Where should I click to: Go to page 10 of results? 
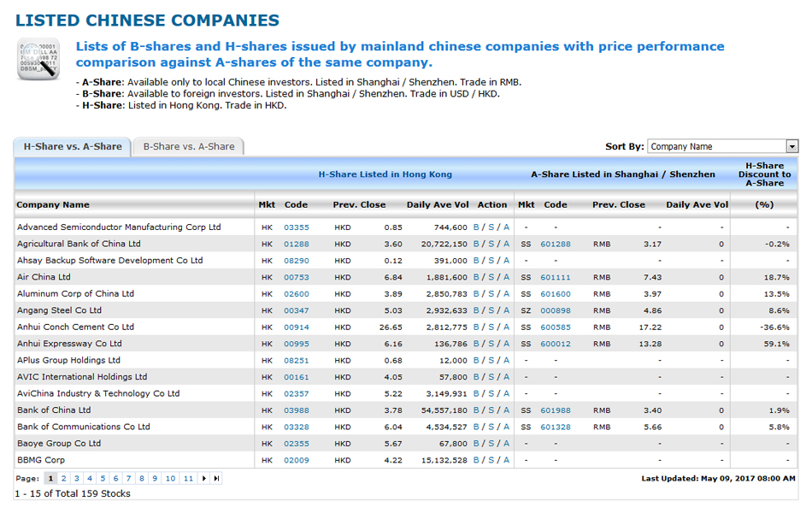[x=170, y=478]
